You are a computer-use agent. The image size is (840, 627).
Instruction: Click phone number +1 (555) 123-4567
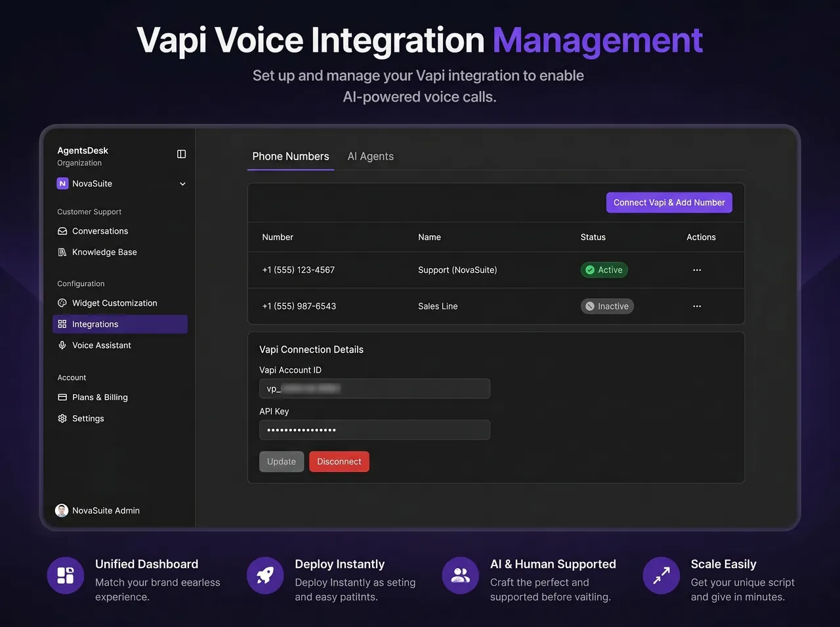point(299,270)
